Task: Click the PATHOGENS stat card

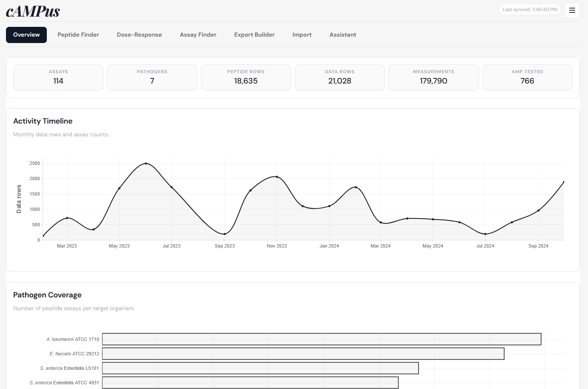Action: pyautogui.click(x=152, y=78)
